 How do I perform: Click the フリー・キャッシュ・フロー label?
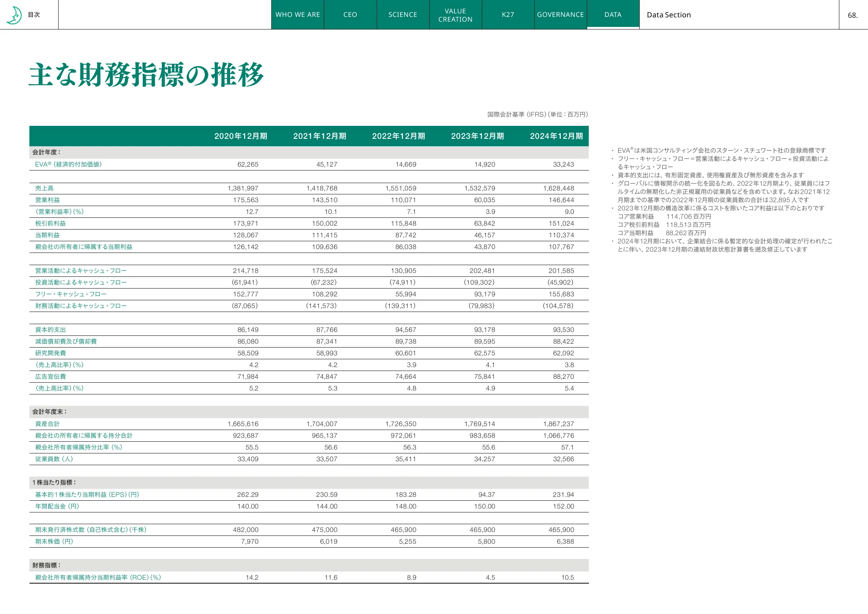[x=71, y=294]
